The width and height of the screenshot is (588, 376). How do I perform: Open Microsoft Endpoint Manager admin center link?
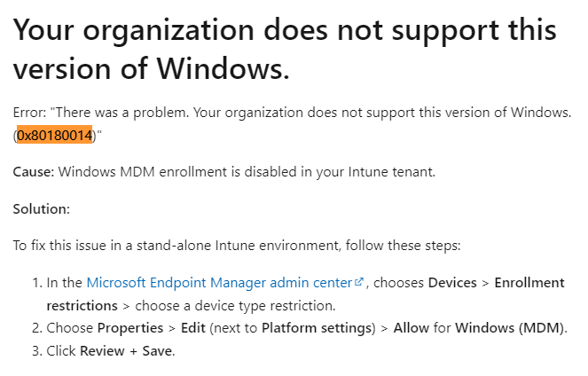pyautogui.click(x=219, y=283)
